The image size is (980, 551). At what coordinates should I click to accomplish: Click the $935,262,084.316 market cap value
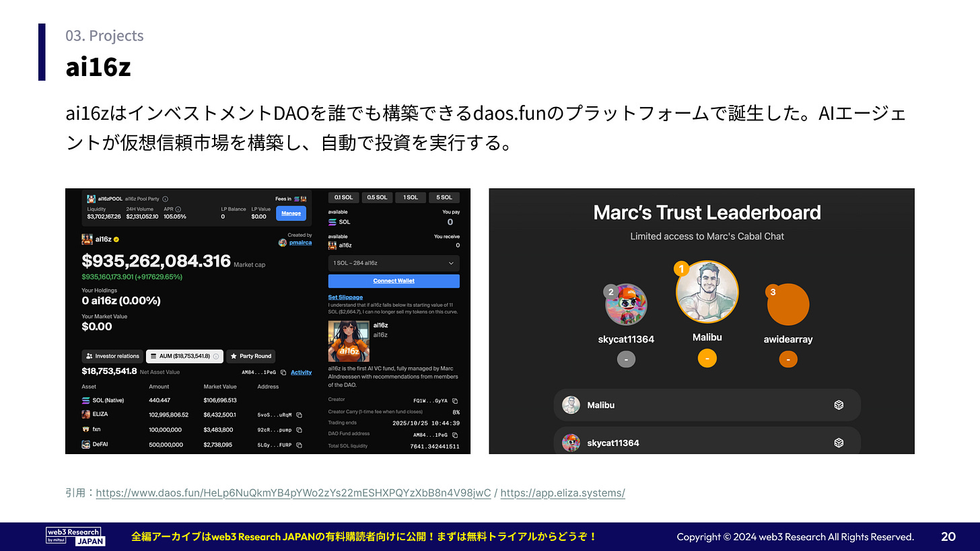pyautogui.click(x=156, y=261)
